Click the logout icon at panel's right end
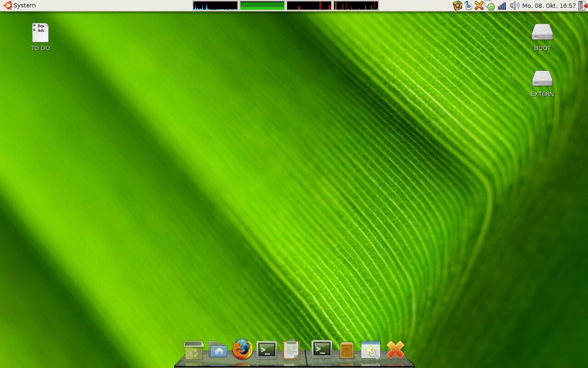This screenshot has width=588, height=368. pyautogui.click(x=583, y=6)
